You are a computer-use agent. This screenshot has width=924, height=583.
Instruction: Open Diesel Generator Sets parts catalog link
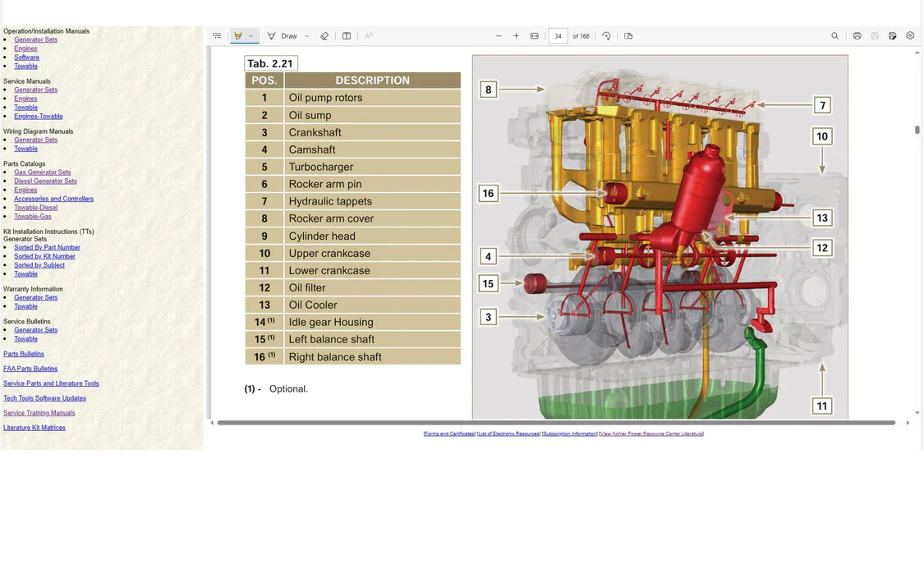[x=45, y=181]
